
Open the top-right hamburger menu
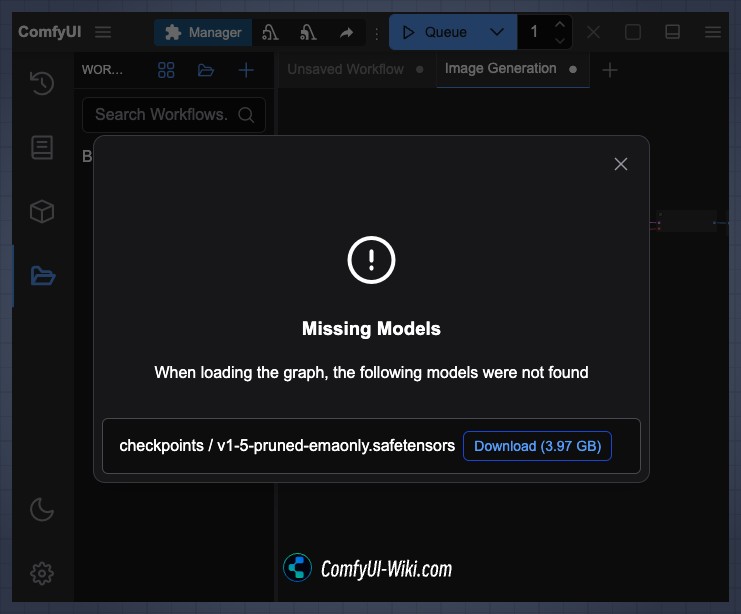713,32
